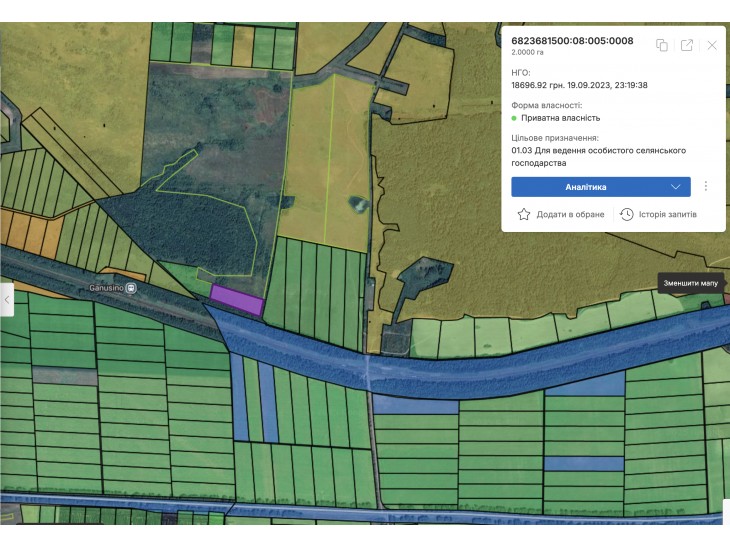The height and width of the screenshot is (547, 730).
Task: Click the star icon beside Додати в обране
Action: tap(524, 214)
